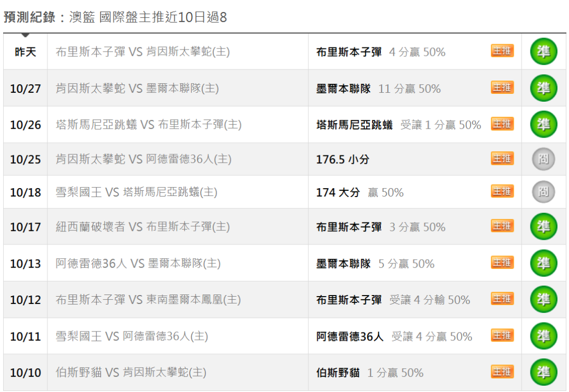The width and height of the screenshot is (569, 392).
Task: Click the 阿德雷德36人 受讓 4 分贏 prediction
Action: pos(394,337)
